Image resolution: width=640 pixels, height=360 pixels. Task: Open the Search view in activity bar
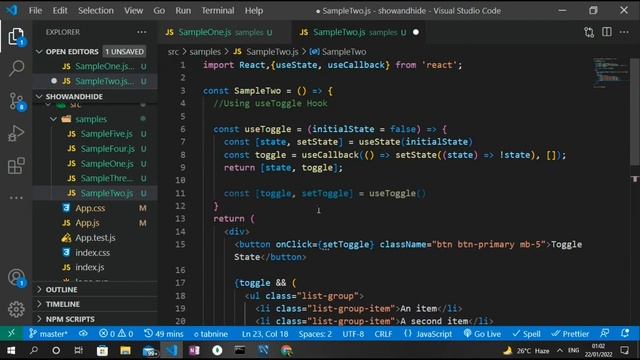(16, 69)
